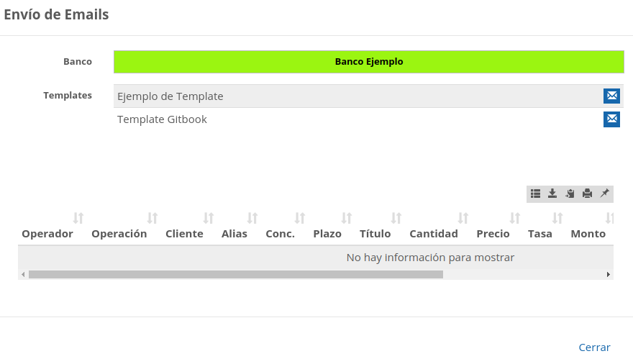Screen dimensions: 633x364
Task: Click the horizontal scrollbar thumb
Action: click(x=236, y=274)
